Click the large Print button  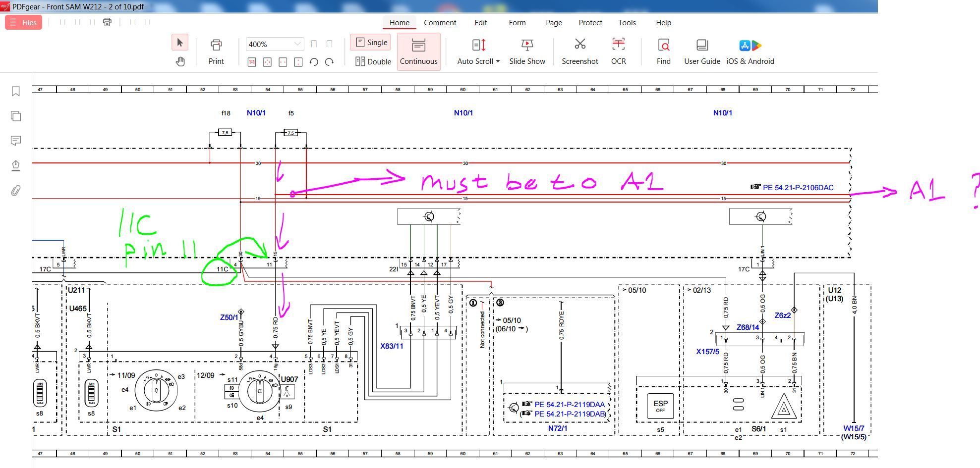click(x=216, y=52)
